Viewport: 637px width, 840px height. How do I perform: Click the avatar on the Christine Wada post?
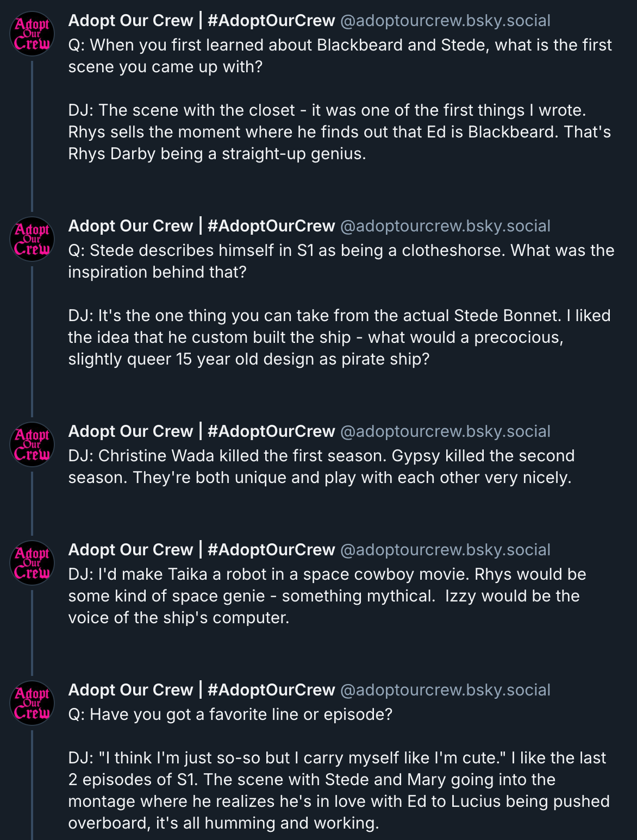(x=32, y=443)
